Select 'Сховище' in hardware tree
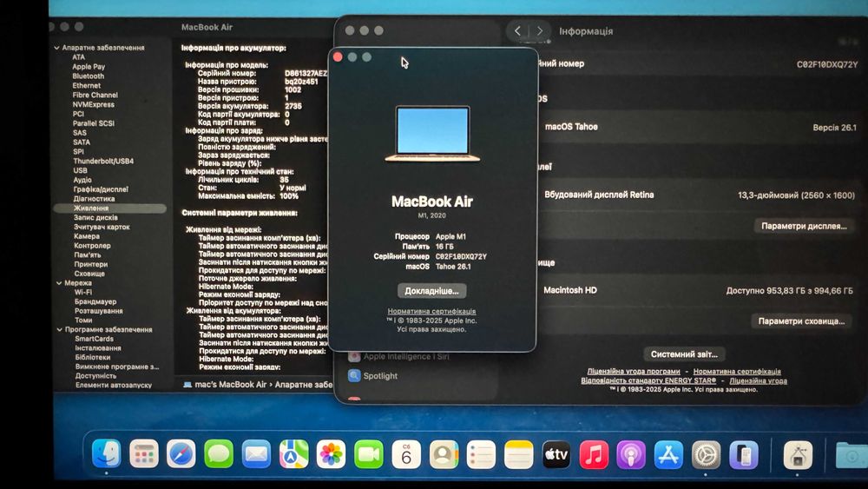 [89, 274]
